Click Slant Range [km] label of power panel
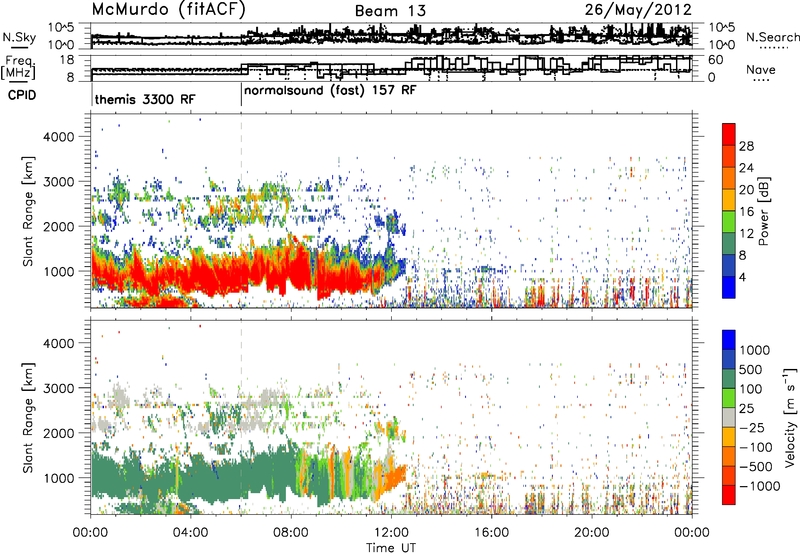The image size is (800, 554). [28, 211]
